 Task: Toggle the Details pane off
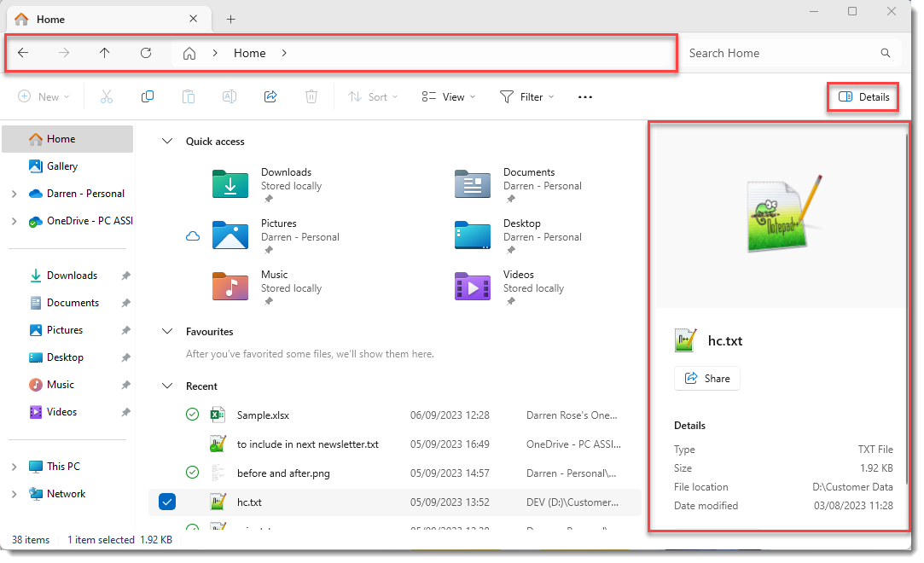coord(863,96)
